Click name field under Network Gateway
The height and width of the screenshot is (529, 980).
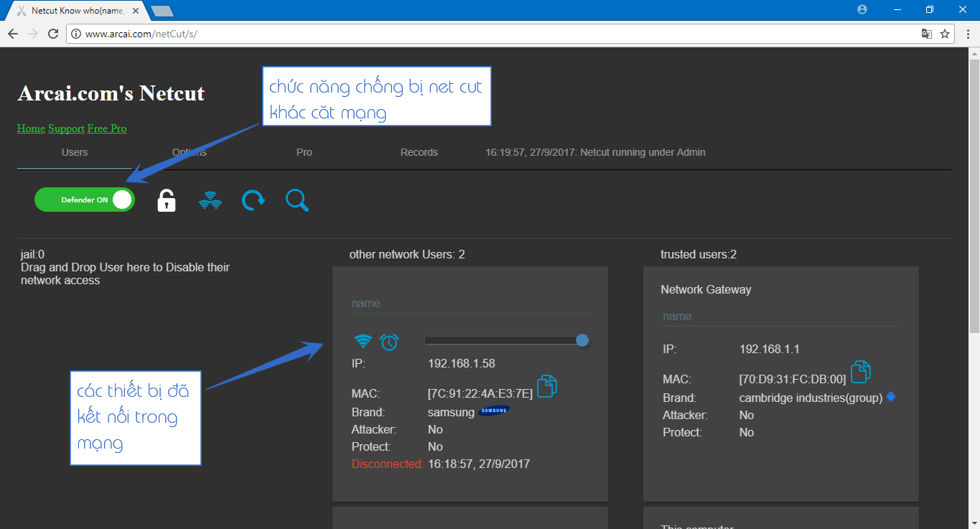[x=780, y=317]
